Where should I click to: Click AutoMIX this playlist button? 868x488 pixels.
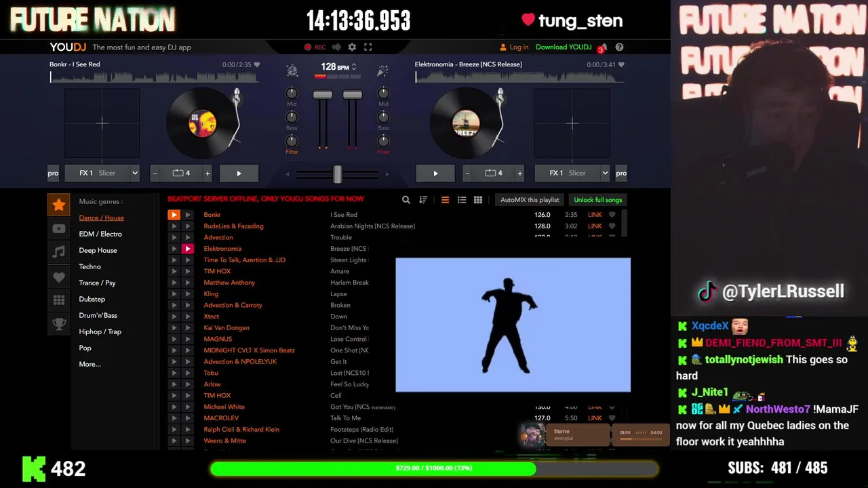point(530,200)
